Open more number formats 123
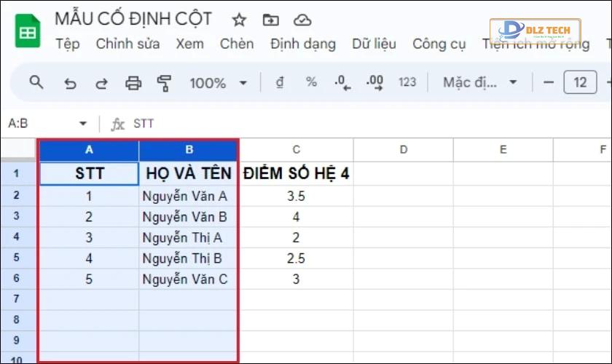This screenshot has width=612, height=364. pos(407,82)
